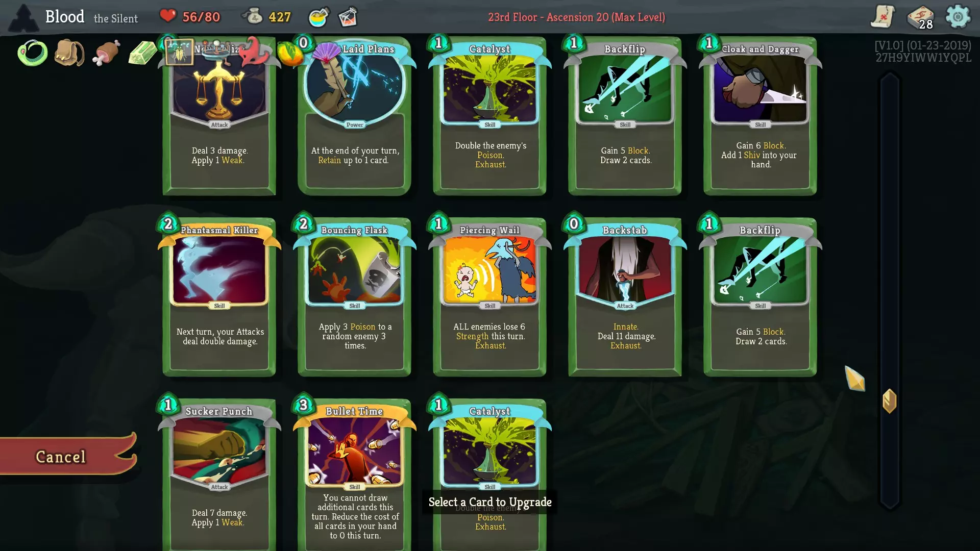The height and width of the screenshot is (551, 980).
Task: Choose the Bouncing Flask card
Action: coord(355,296)
